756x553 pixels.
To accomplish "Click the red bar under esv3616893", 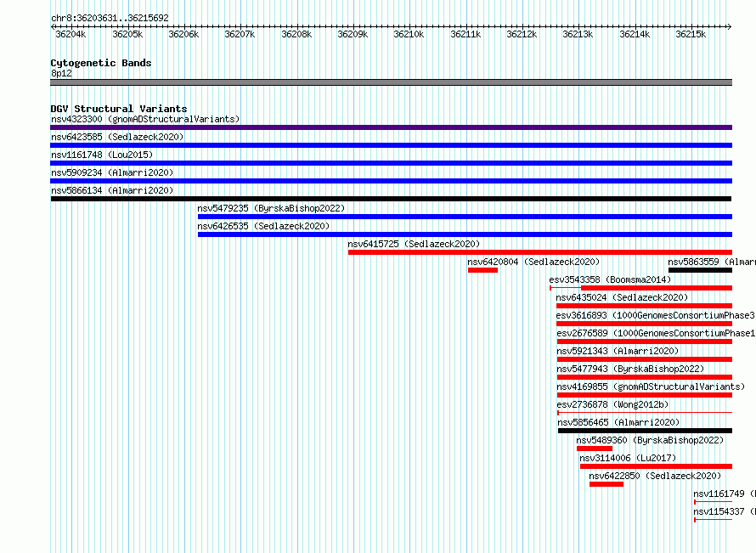I will [644, 324].
